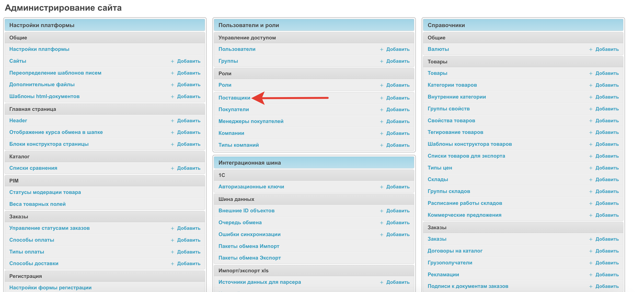Click the plus icon beside Авторизационные ключи

tap(382, 187)
